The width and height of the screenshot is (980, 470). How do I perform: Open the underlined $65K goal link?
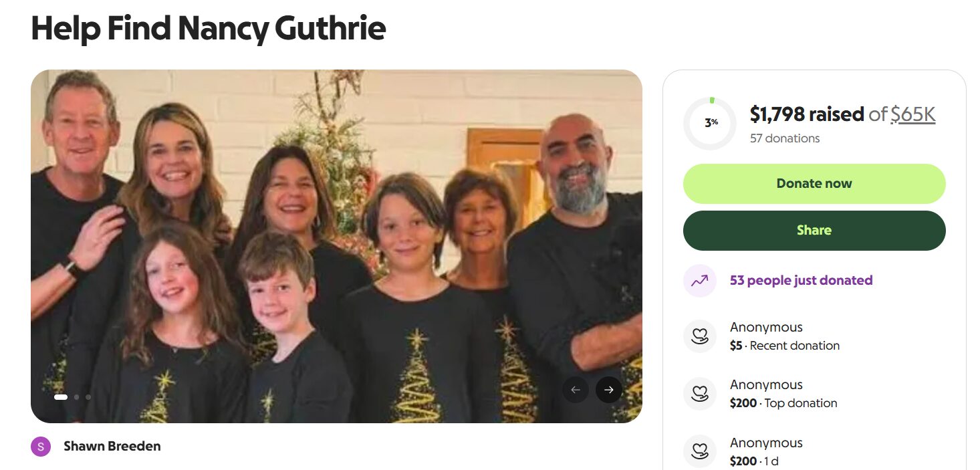[913, 114]
